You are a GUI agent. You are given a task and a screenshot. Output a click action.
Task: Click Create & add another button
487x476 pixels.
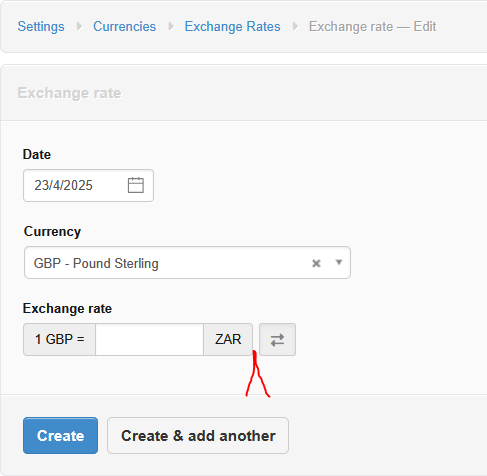(x=198, y=436)
